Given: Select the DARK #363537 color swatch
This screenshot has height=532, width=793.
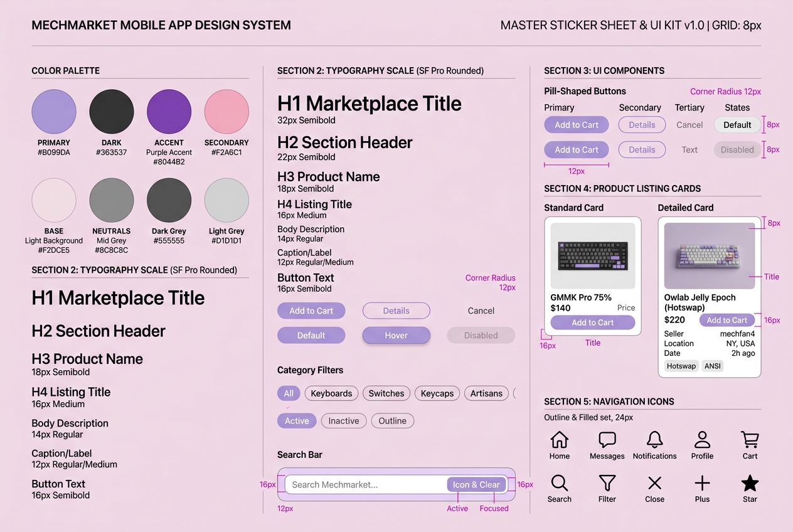Looking at the screenshot, I should click(x=112, y=112).
